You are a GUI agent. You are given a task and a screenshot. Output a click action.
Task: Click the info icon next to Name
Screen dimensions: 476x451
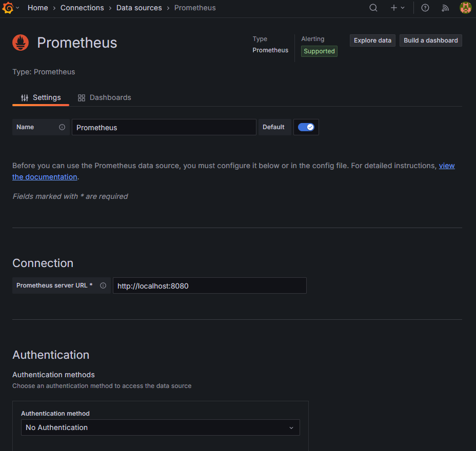click(x=62, y=127)
